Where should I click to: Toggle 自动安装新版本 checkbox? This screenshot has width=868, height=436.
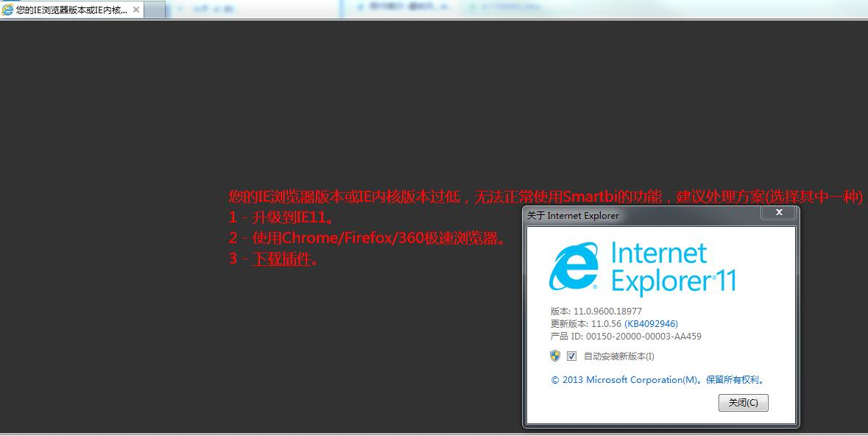click(x=572, y=356)
